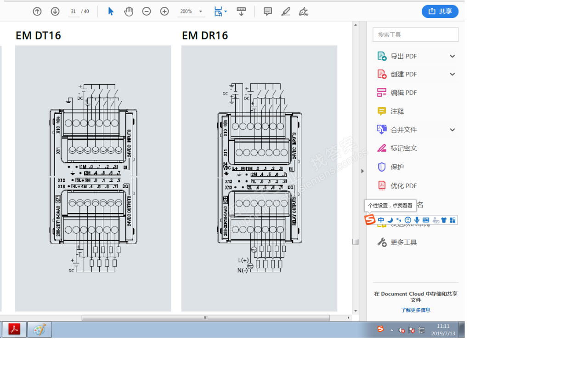Open Sogou skin shirt icon
The image size is (588, 368).
[x=444, y=220]
